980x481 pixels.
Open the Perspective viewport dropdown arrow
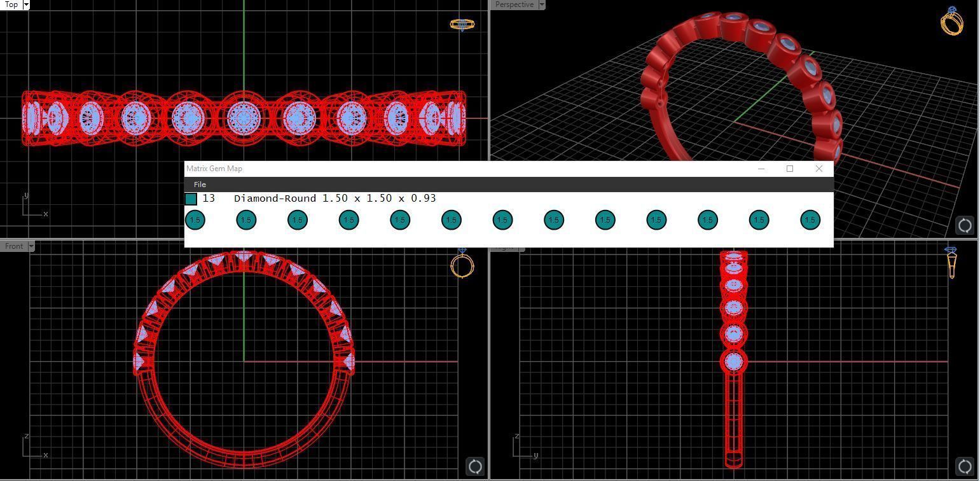click(x=542, y=4)
